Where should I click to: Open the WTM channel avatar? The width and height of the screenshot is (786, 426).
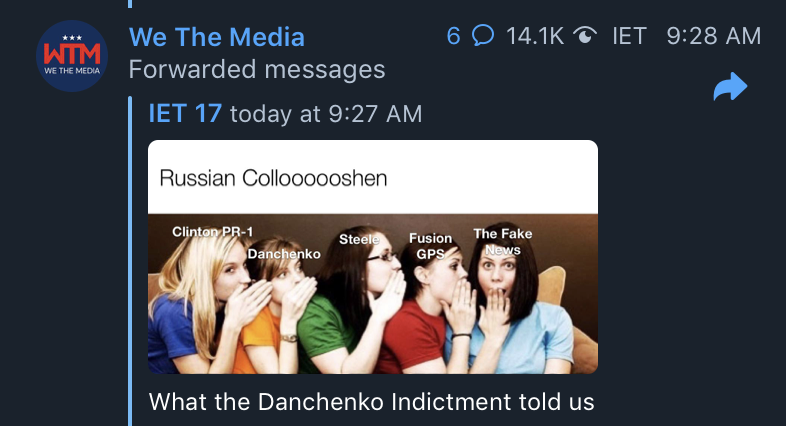pyautogui.click(x=72, y=56)
